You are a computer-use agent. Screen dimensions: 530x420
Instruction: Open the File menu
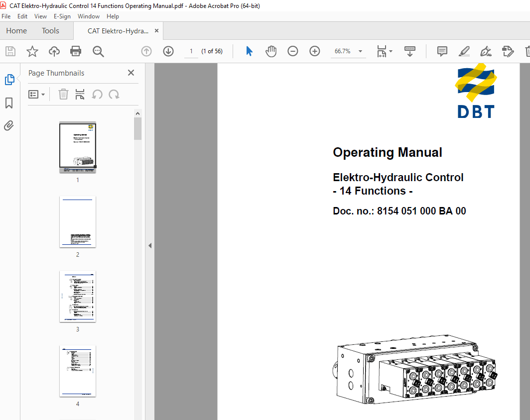(6, 16)
